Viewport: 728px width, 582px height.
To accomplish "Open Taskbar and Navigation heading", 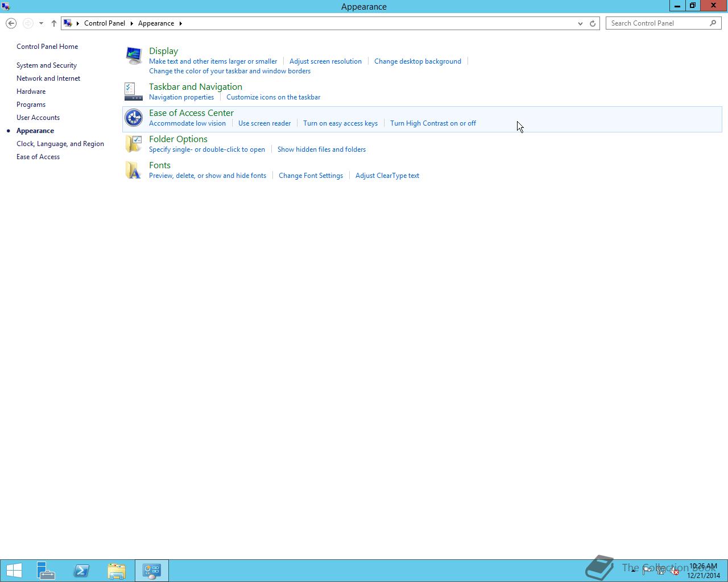I will point(196,87).
